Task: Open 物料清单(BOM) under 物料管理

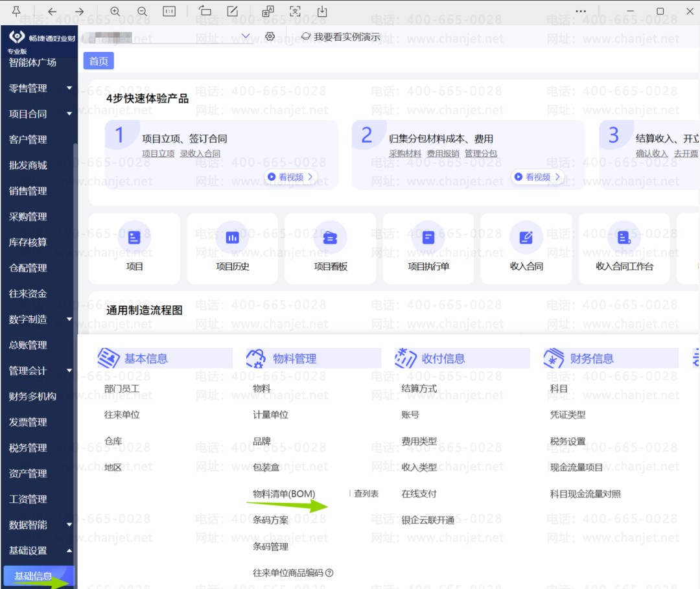Action: (284, 494)
